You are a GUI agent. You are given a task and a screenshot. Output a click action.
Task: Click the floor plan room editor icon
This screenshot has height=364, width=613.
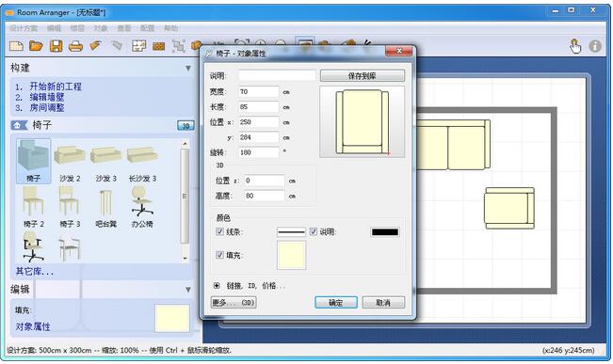(138, 46)
